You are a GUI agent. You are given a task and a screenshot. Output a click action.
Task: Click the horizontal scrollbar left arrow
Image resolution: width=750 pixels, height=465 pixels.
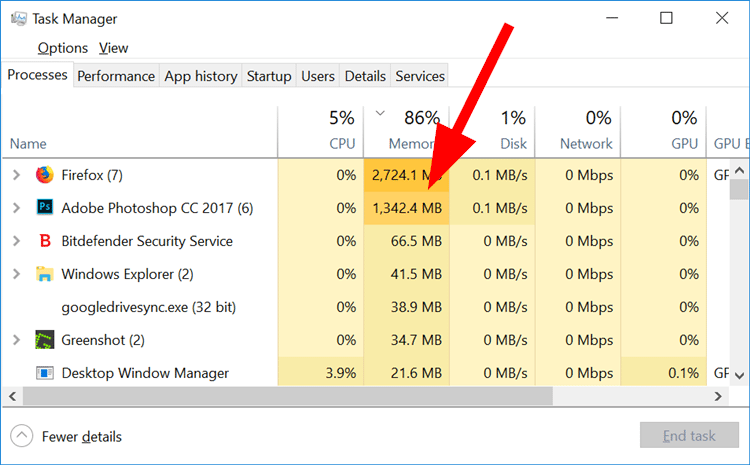click(12, 396)
